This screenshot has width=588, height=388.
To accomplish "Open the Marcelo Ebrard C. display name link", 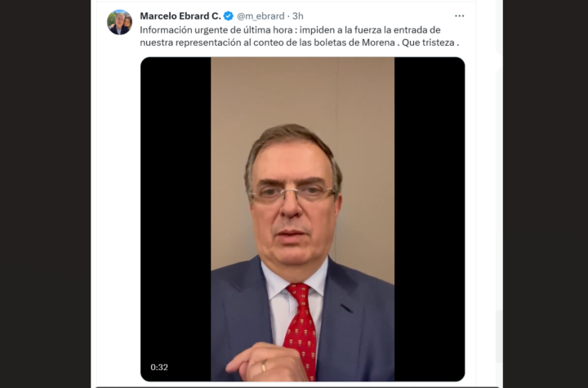I will 180,16.
